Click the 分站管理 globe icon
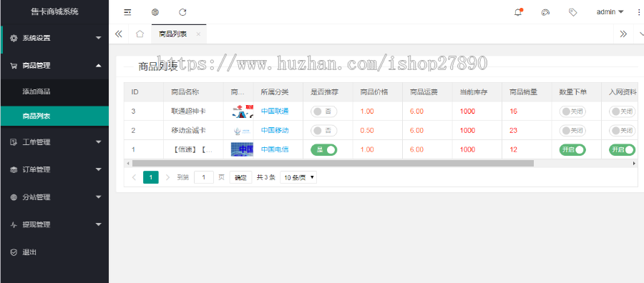 tap(14, 197)
